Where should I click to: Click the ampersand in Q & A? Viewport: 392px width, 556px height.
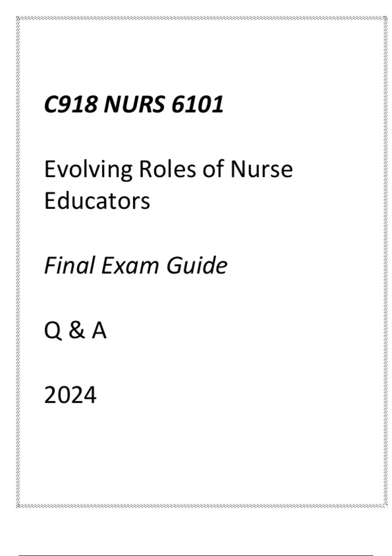[77, 330]
